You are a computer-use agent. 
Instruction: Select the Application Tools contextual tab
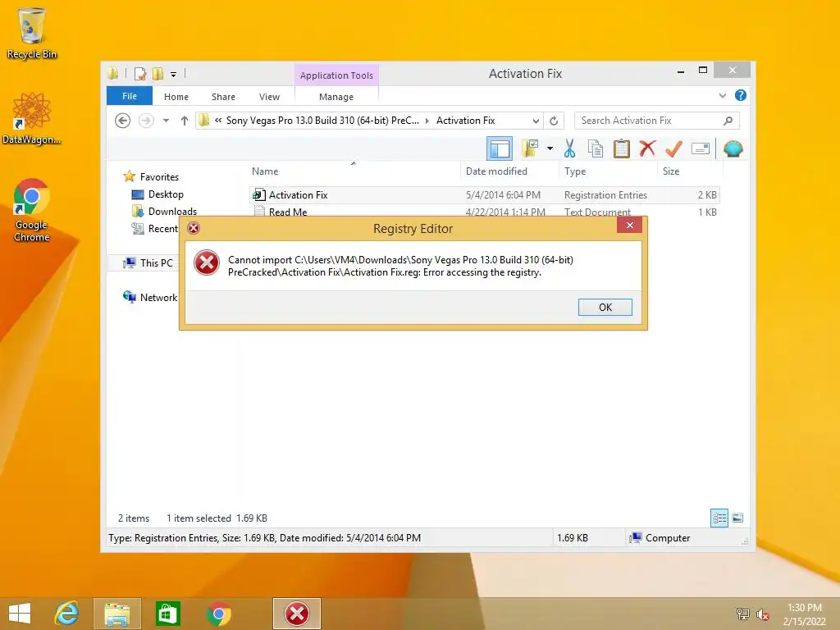point(336,75)
